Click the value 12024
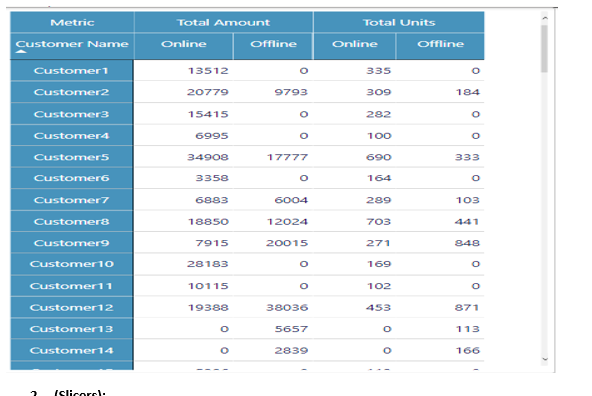 287,221
